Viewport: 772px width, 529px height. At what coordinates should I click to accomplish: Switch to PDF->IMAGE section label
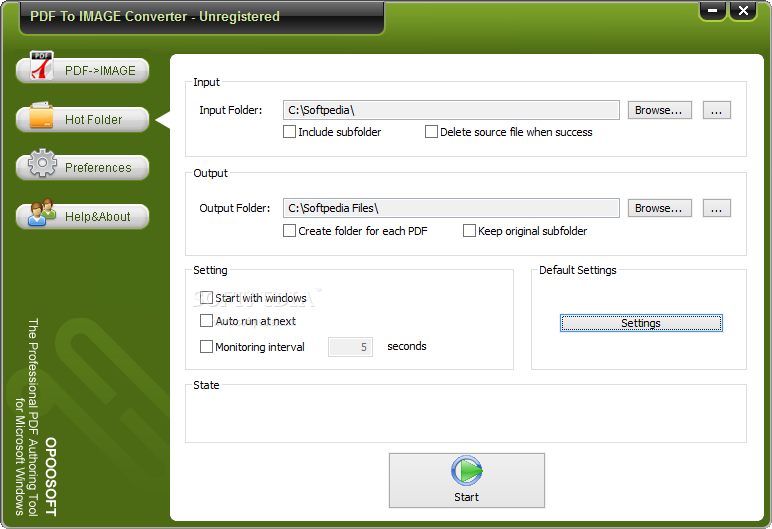click(x=100, y=71)
